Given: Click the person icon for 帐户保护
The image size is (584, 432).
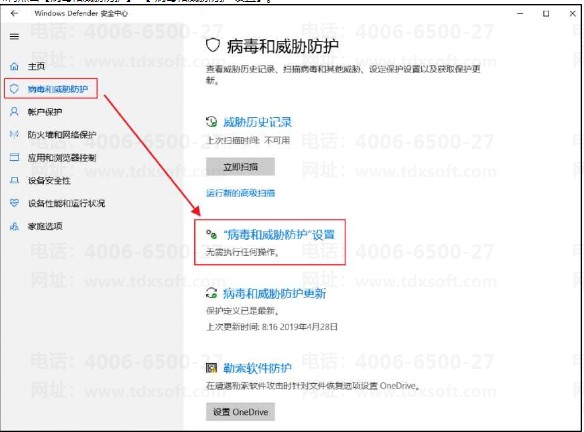Looking at the screenshot, I should pyautogui.click(x=14, y=112).
